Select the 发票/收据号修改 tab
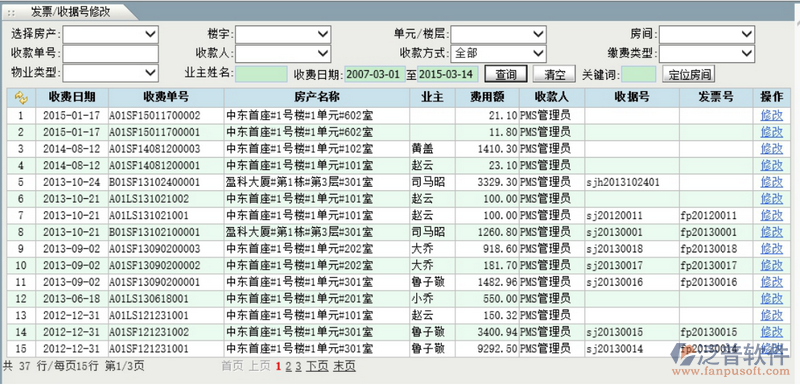The width and height of the screenshot is (800, 387). point(70,12)
